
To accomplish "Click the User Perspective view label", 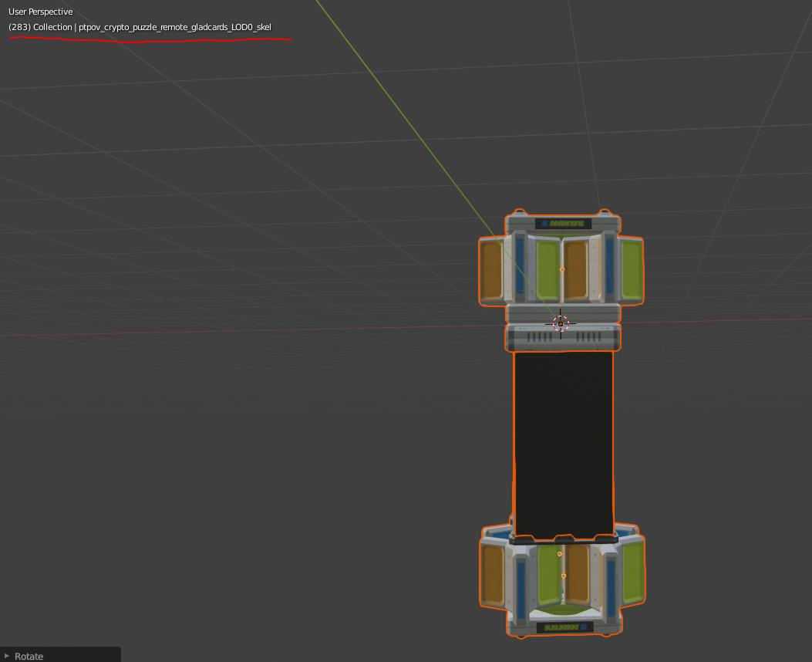I will click(41, 12).
